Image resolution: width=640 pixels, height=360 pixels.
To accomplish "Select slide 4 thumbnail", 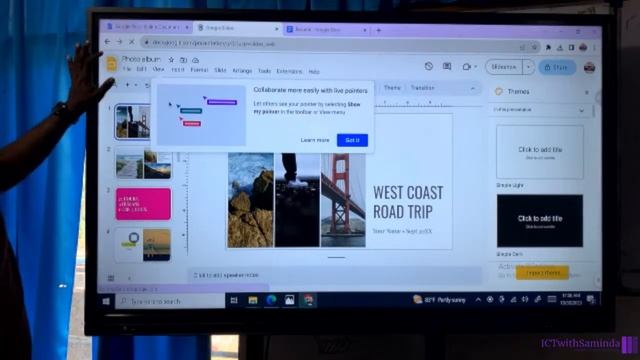I will click(x=143, y=245).
